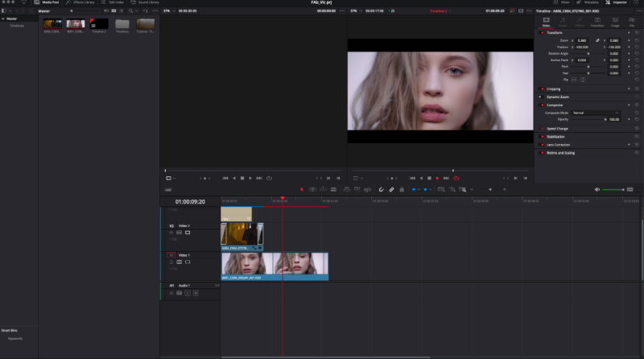Open the Sound Library panel
This screenshot has height=359, width=644.
145,3
